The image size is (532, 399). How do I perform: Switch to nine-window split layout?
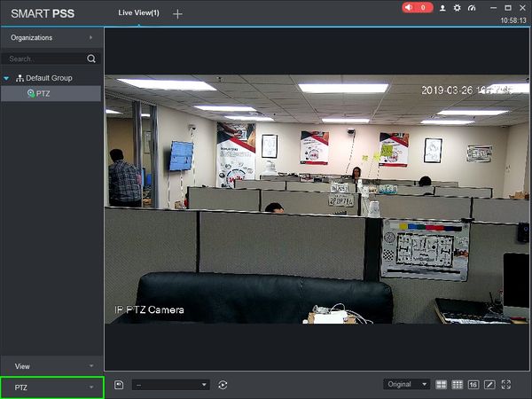(x=457, y=385)
